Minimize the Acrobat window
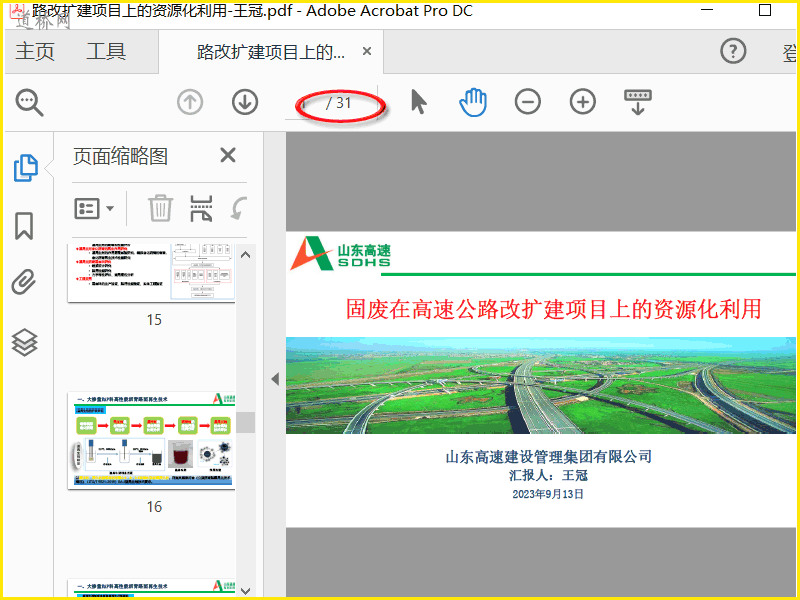The image size is (800, 600). tap(707, 10)
